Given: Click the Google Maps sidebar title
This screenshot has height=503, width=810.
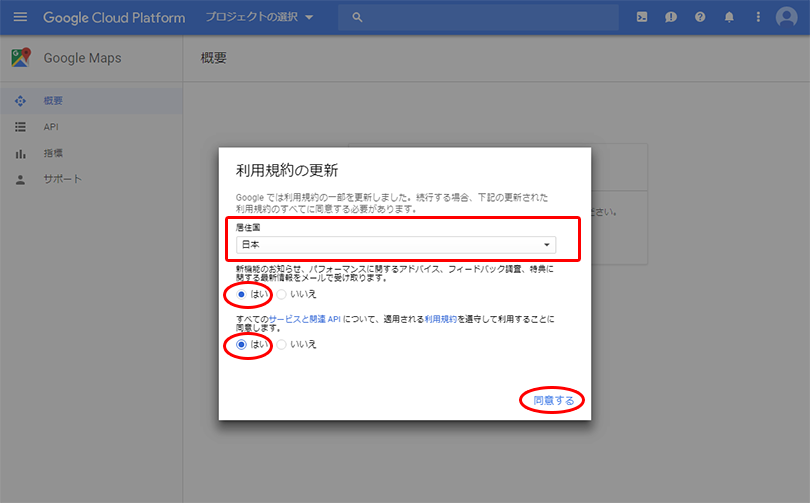Looking at the screenshot, I should (83, 58).
